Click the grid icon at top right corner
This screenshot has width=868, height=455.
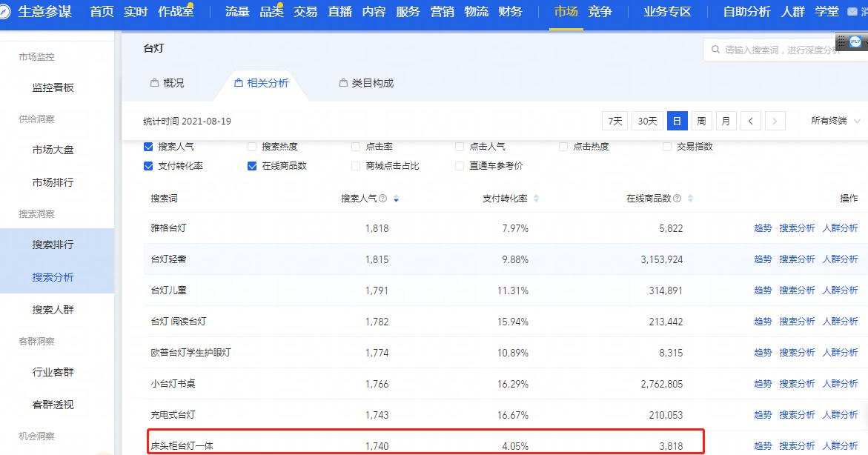844,42
